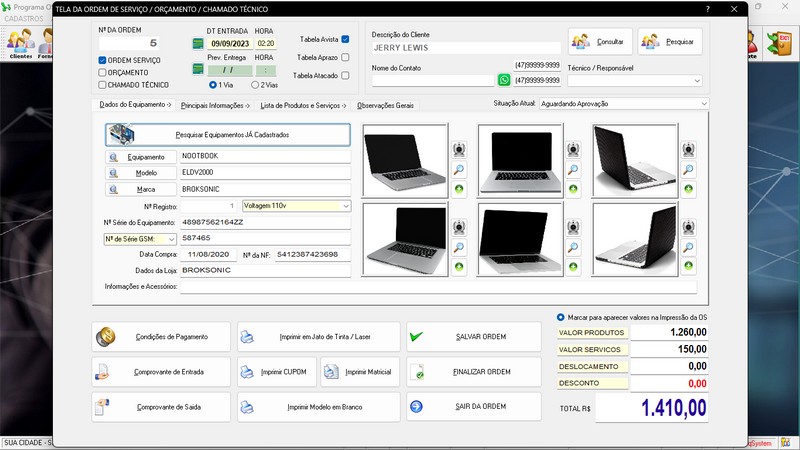800x450 pixels.
Task: Uncheck the Tabela Avista checkbox
Action: (x=345, y=39)
